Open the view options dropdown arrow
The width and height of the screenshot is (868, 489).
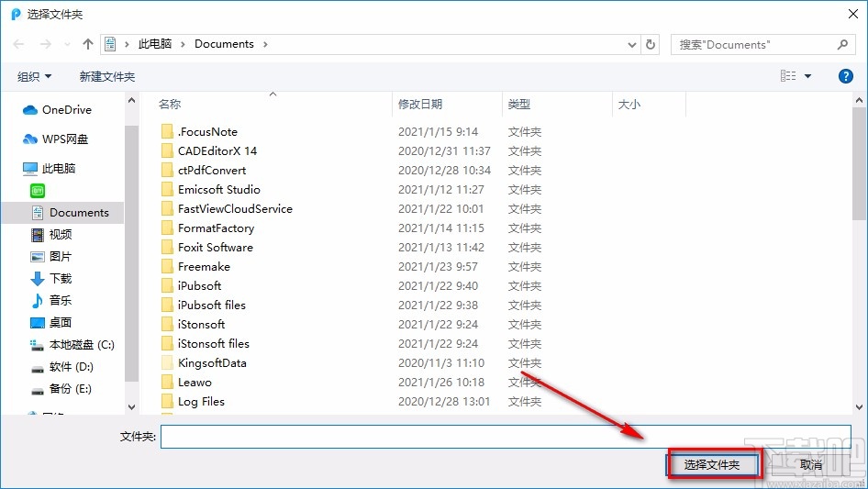(807, 76)
